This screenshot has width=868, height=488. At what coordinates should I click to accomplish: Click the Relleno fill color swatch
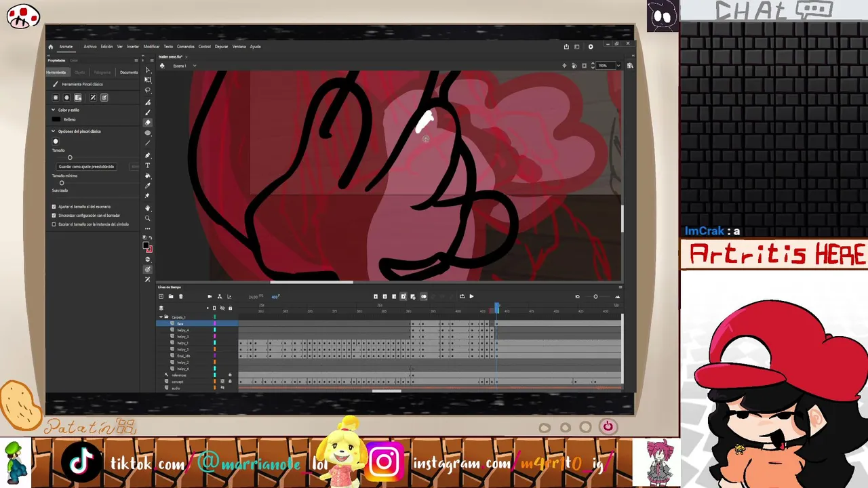[56, 119]
